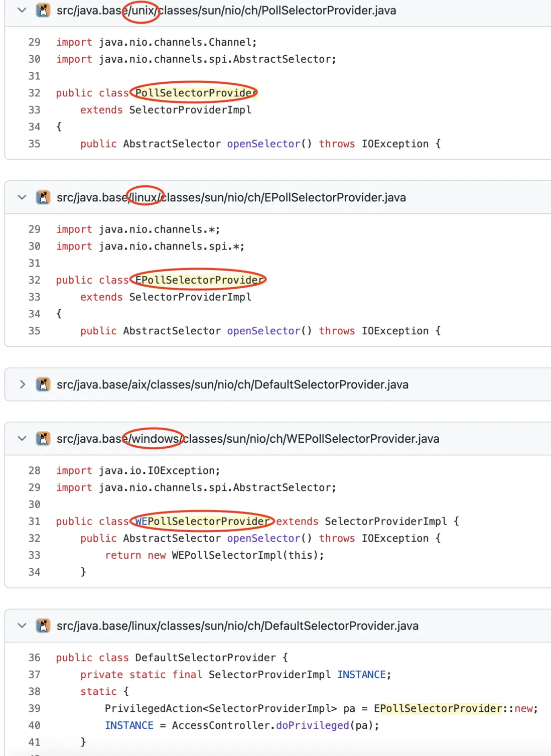Open the unix PollSelectorProvider.java file path
The height and width of the screenshot is (756, 551).
point(226,11)
